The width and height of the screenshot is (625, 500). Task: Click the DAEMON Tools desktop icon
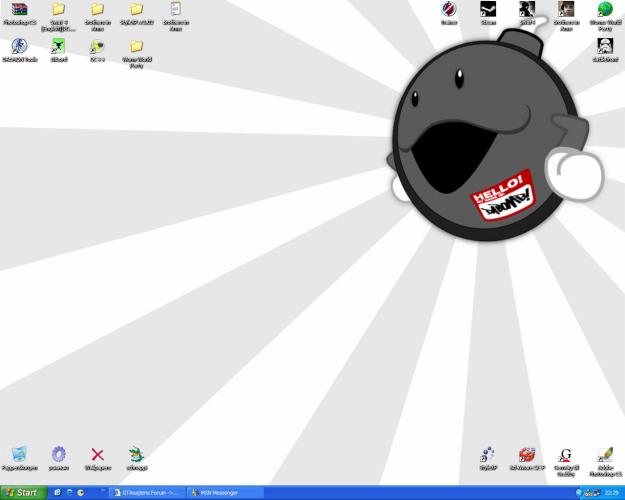[x=18, y=47]
